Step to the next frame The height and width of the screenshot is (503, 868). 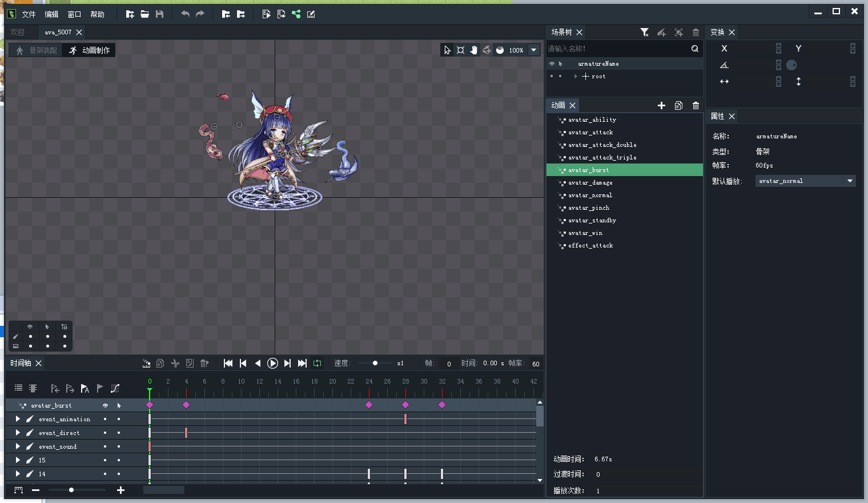pos(287,364)
